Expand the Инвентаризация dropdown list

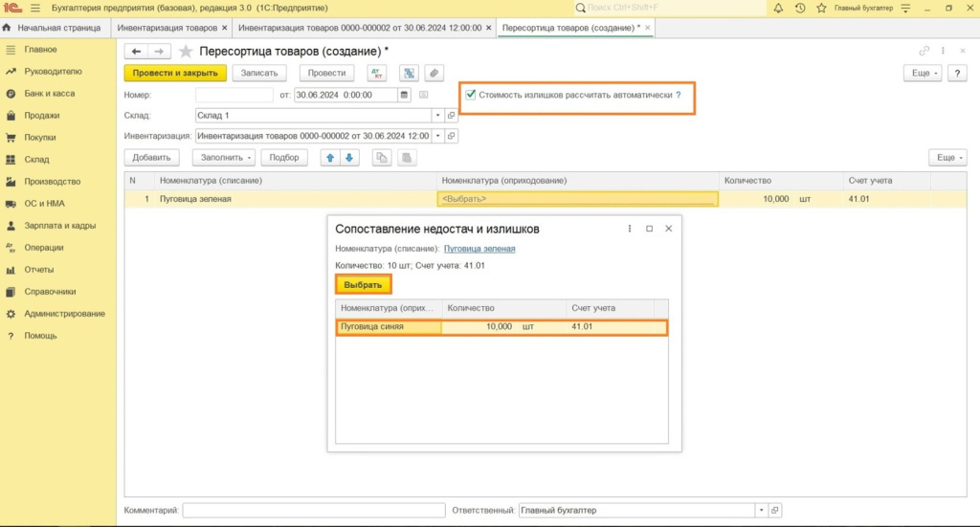pyautogui.click(x=438, y=136)
